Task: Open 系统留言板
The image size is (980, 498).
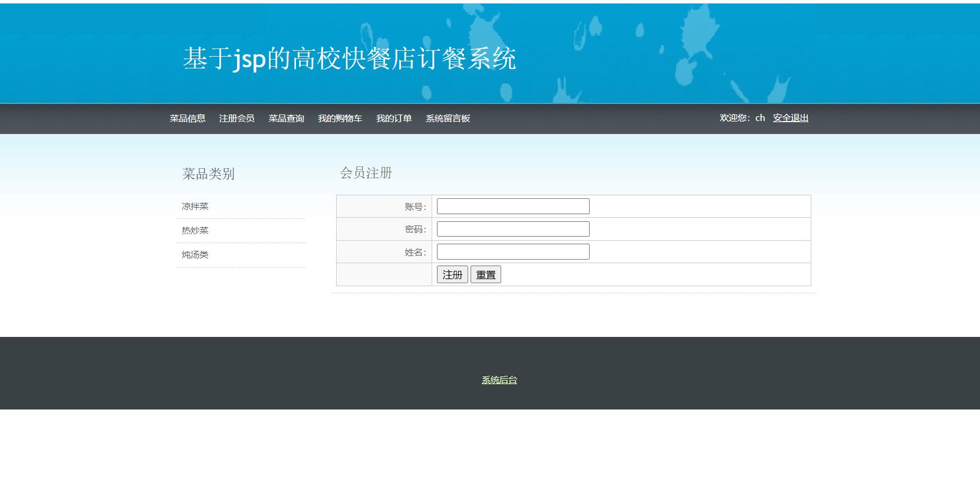Action: [x=448, y=119]
